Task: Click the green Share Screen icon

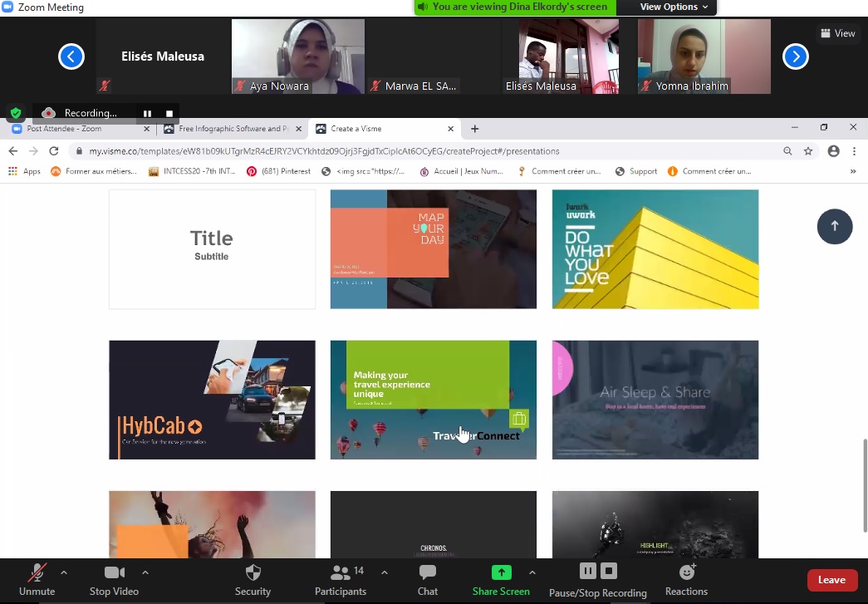Action: click(x=501, y=572)
